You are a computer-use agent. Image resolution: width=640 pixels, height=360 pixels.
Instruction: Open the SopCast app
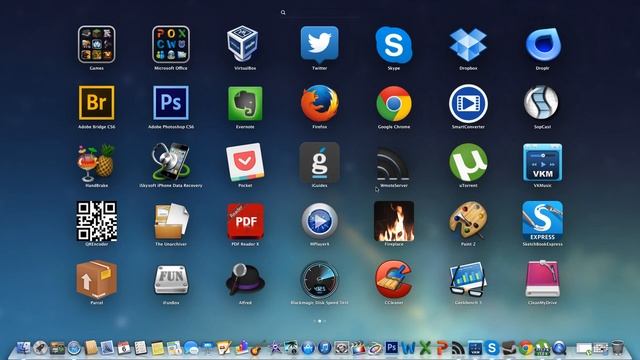[542, 103]
